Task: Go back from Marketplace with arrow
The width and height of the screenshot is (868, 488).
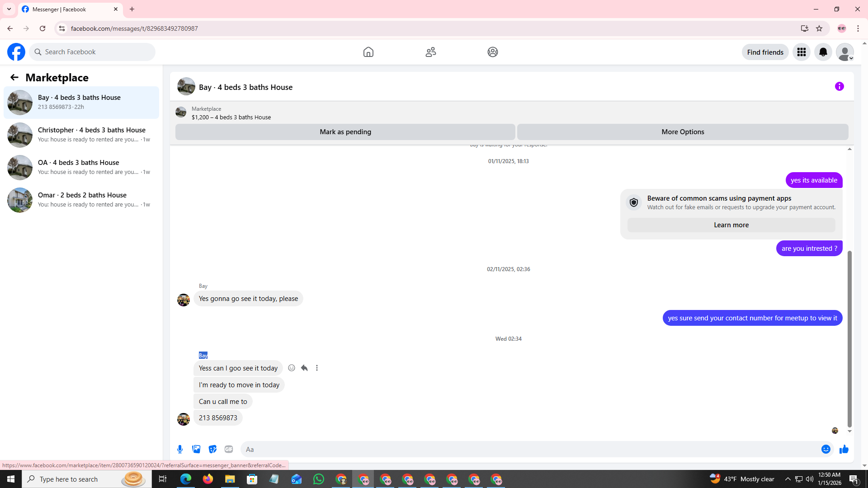Action: [14, 77]
